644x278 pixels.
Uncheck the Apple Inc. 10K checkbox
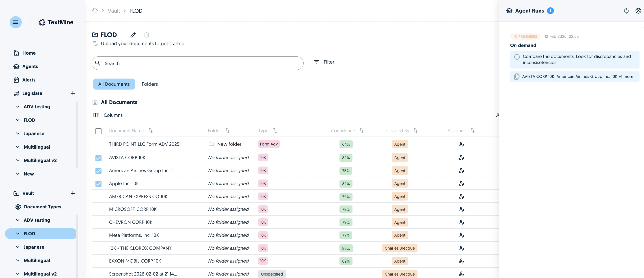point(99,184)
